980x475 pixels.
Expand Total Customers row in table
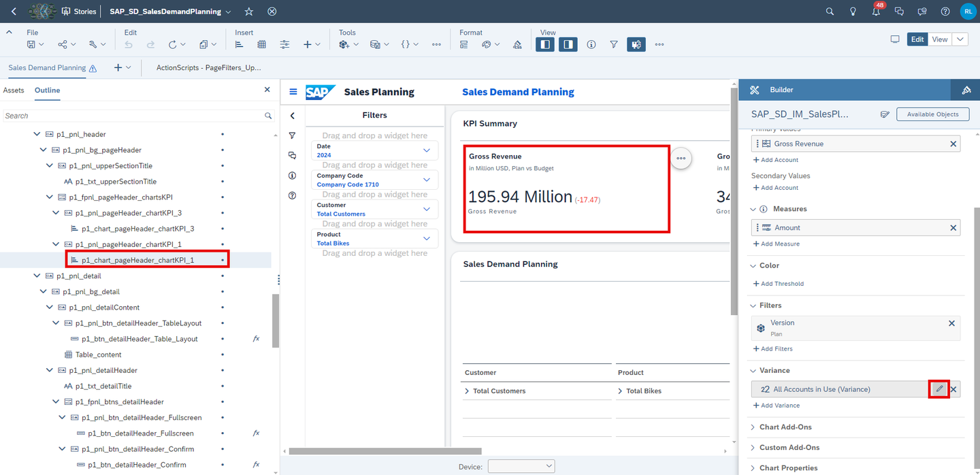point(467,391)
